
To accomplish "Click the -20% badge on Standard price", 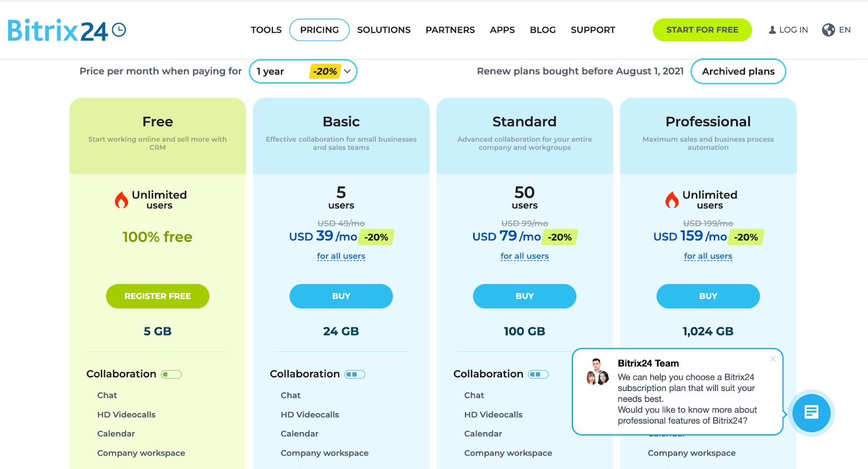I will pyautogui.click(x=560, y=237).
